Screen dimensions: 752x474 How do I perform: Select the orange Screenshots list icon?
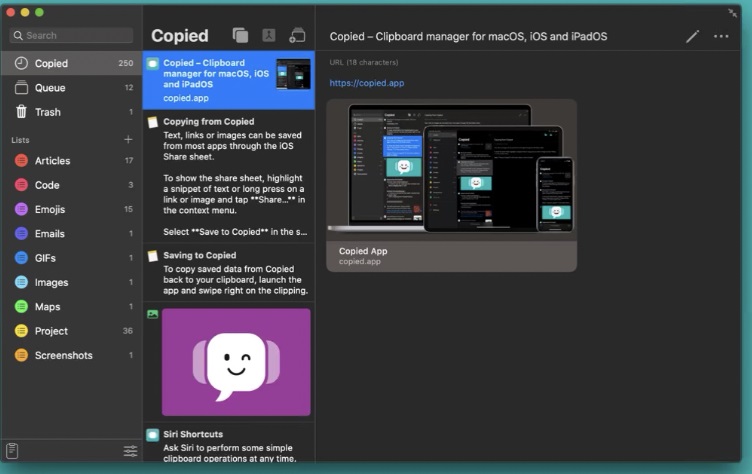21,356
